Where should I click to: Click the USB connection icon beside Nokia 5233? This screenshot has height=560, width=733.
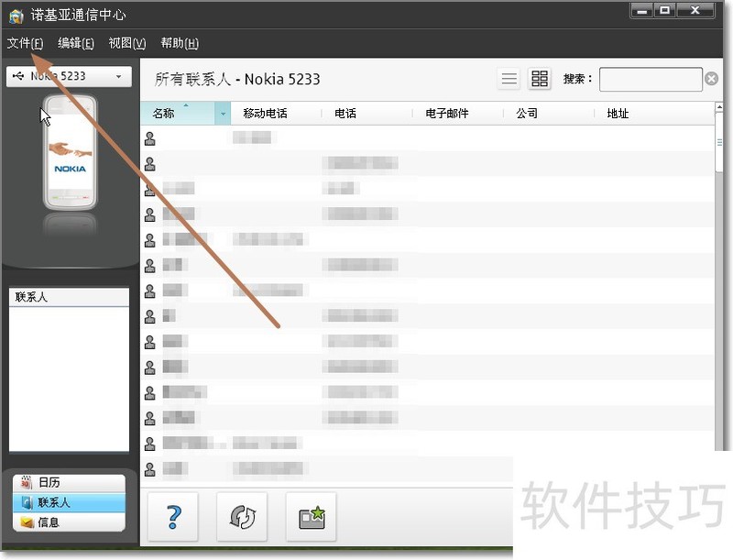click(18, 76)
